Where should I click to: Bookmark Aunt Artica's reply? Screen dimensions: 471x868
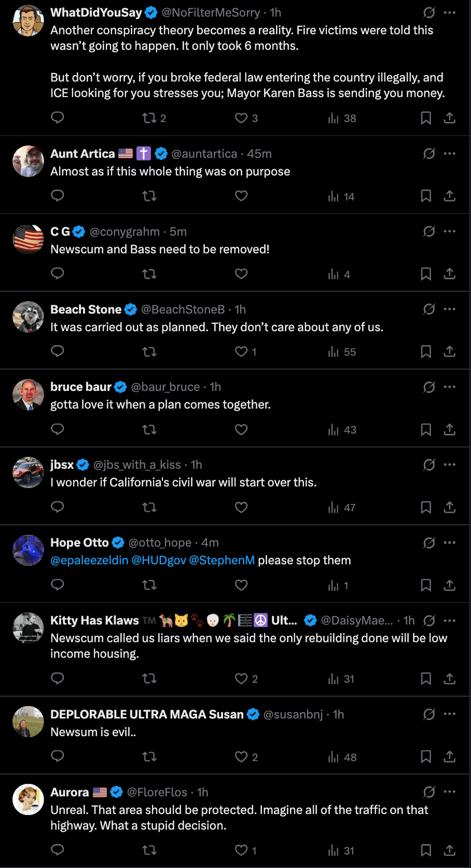coord(426,196)
